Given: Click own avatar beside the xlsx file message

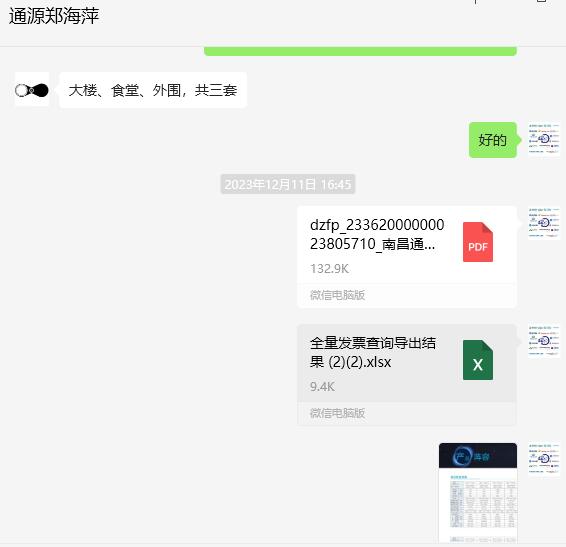Looking at the screenshot, I should pyautogui.click(x=544, y=341).
